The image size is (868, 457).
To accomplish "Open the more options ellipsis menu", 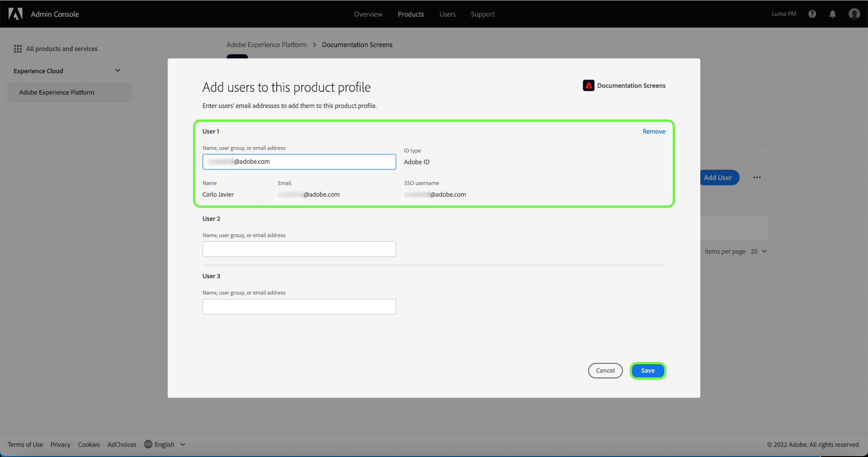I will [x=757, y=177].
